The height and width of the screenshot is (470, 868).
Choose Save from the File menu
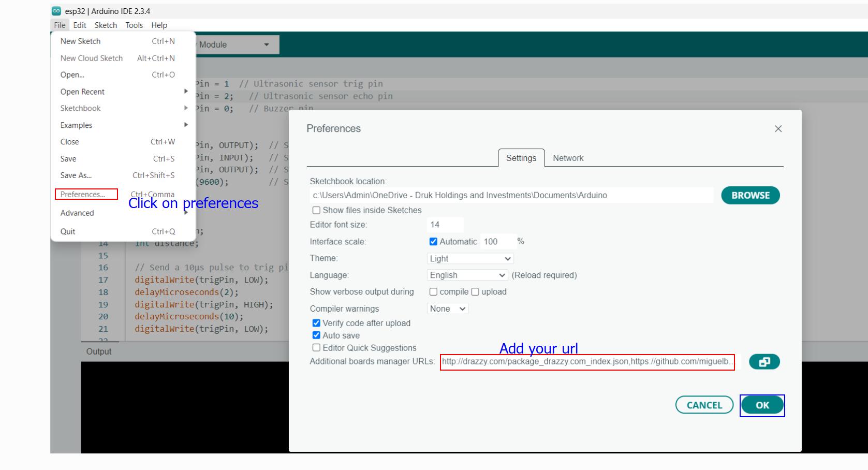[x=123, y=158]
